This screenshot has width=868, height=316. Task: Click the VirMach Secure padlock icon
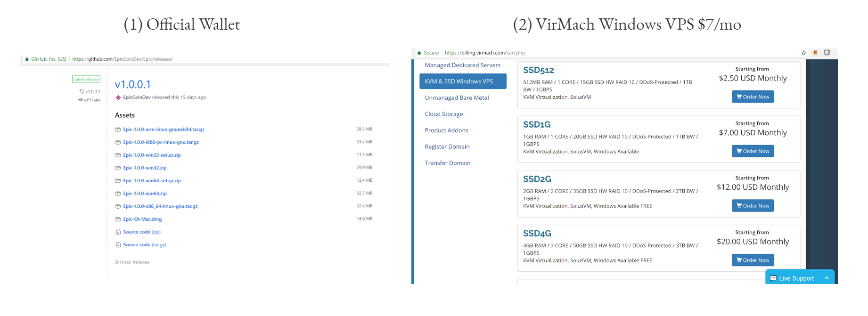point(419,53)
